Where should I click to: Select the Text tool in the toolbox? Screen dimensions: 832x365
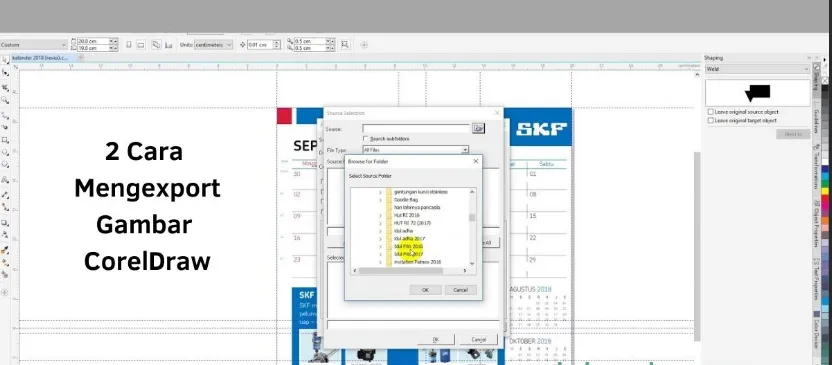tap(6, 179)
